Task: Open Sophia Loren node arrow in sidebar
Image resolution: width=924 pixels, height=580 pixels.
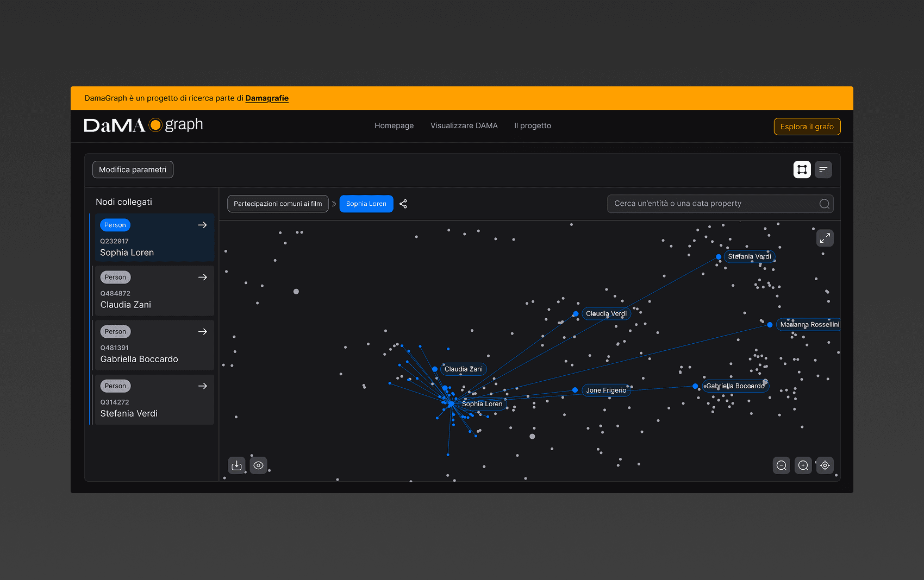Action: pos(202,225)
